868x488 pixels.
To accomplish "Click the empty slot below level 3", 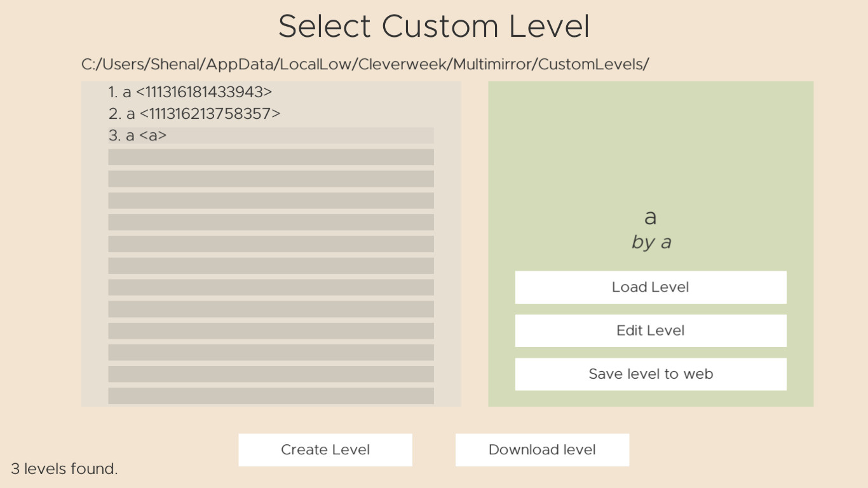I will point(271,157).
